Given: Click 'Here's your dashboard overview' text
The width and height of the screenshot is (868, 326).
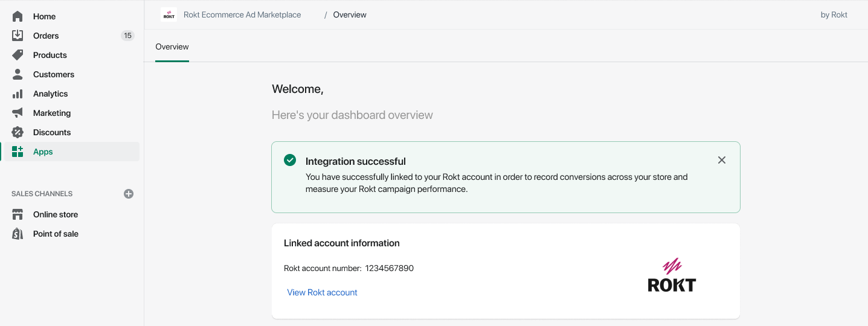Looking at the screenshot, I should pos(352,115).
